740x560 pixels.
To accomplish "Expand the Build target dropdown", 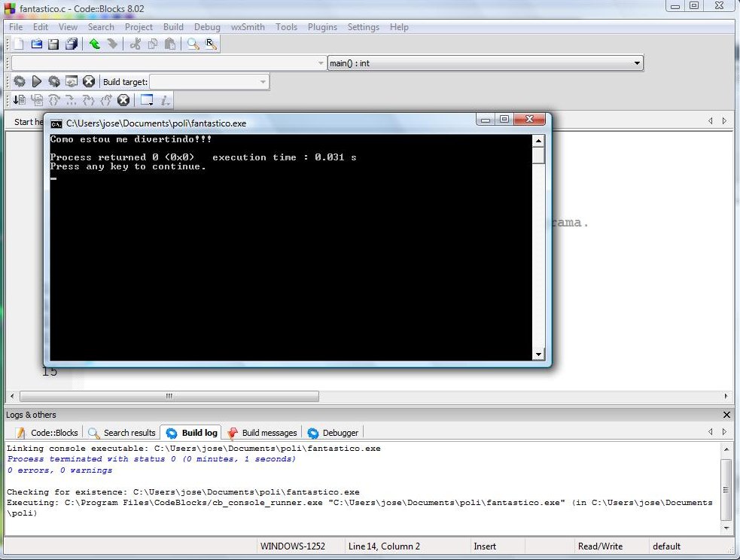I will pos(263,81).
